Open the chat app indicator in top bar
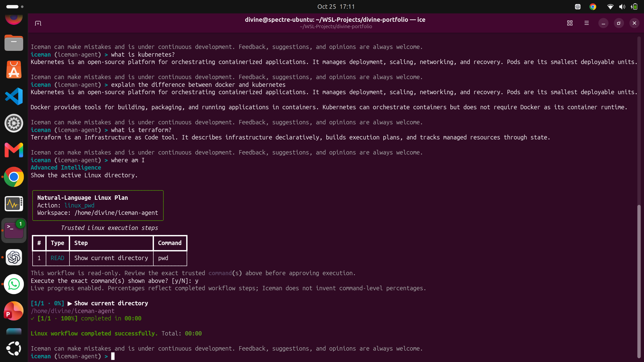644x362 pixels. click(x=578, y=7)
